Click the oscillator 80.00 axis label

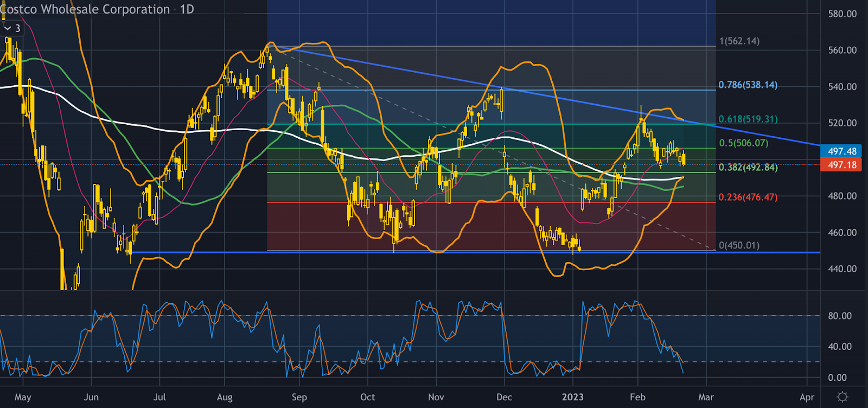coord(840,316)
